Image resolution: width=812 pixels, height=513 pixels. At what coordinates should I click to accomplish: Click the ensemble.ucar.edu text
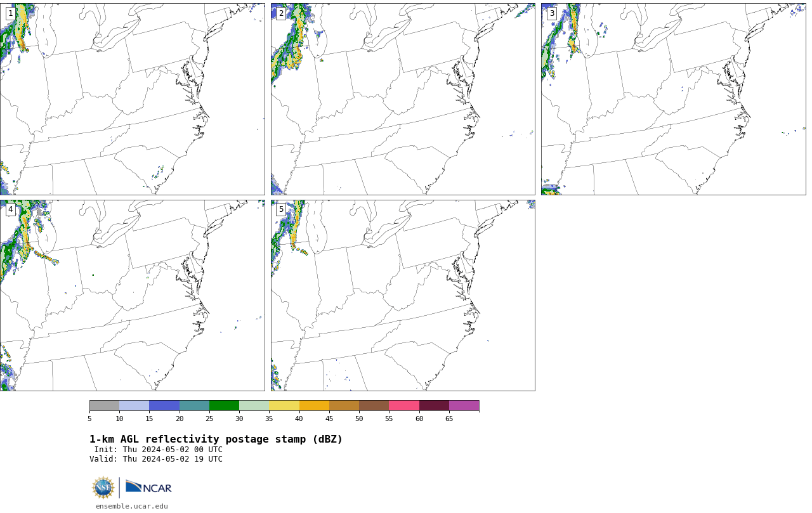[132, 506]
